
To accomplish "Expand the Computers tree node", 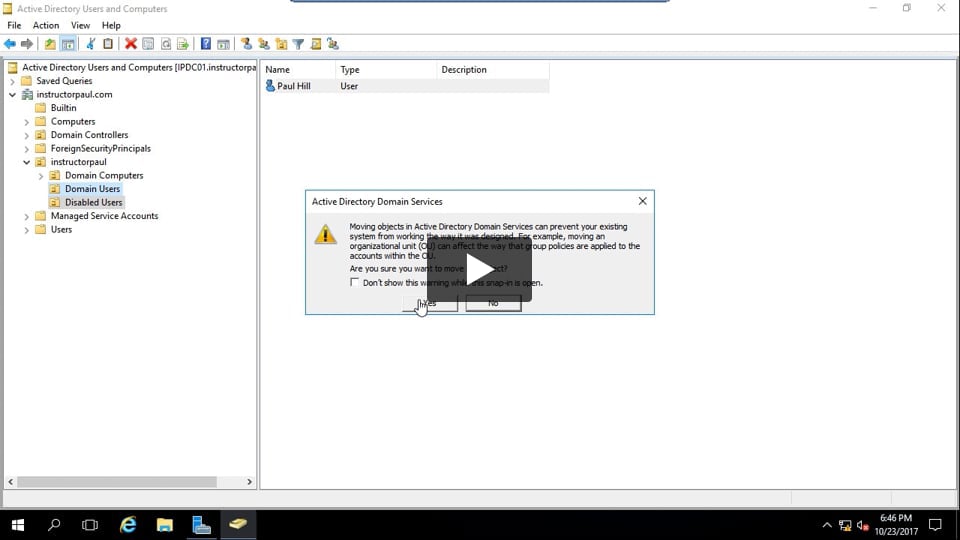I will [x=27, y=122].
